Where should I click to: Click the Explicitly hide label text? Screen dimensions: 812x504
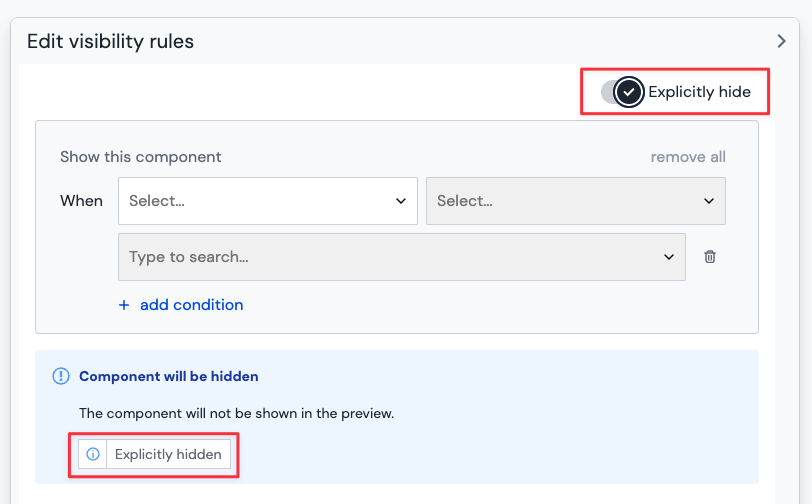point(699,92)
